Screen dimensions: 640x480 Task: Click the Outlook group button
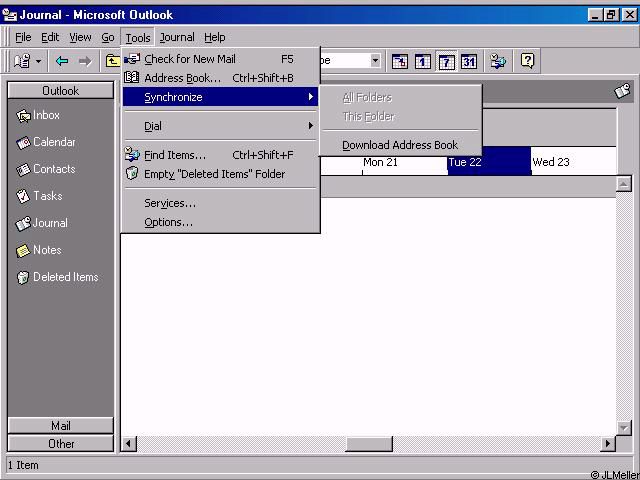click(x=60, y=91)
